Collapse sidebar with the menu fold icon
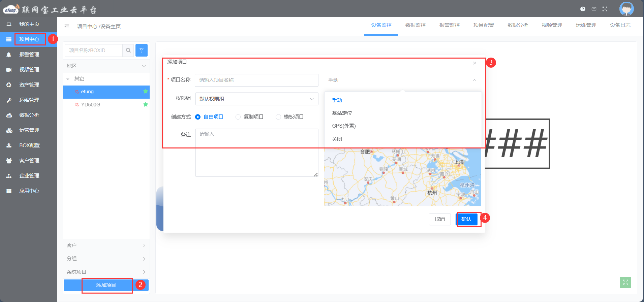644x302 pixels. 67,26
